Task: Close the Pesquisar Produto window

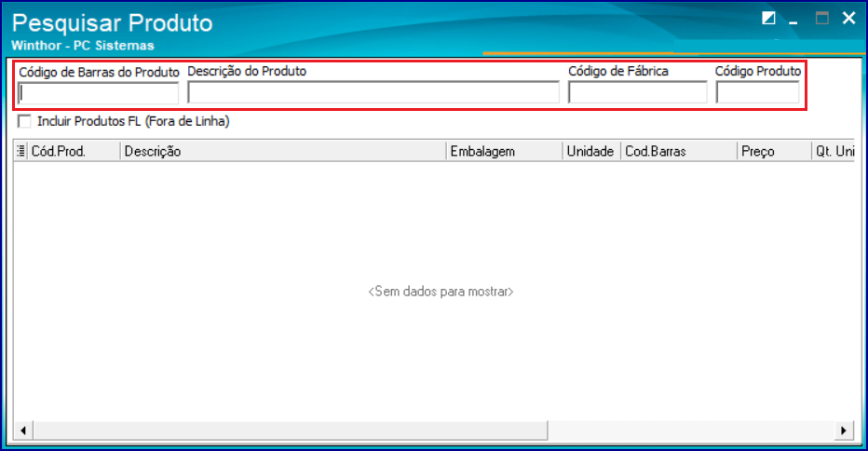Action: (848, 19)
